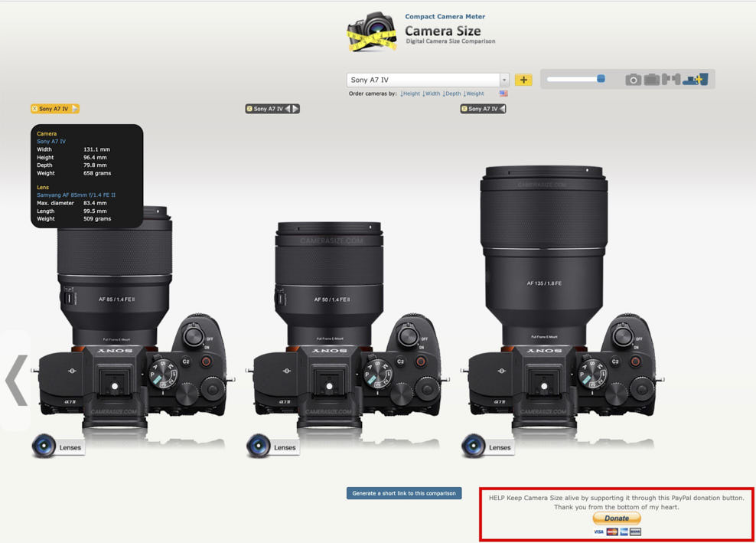This screenshot has height=543, width=756.
Task: Move the AF 50 camera left with tag arrow
Action: [288, 109]
